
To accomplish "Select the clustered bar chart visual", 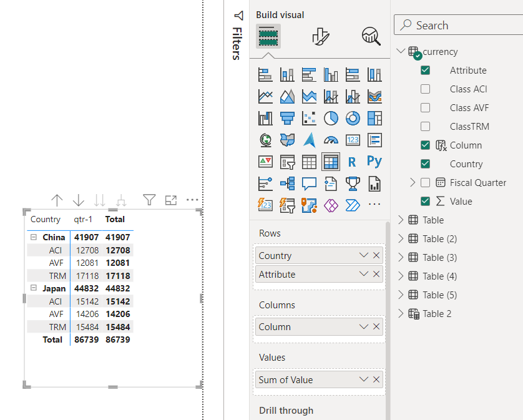I will pos(309,74).
